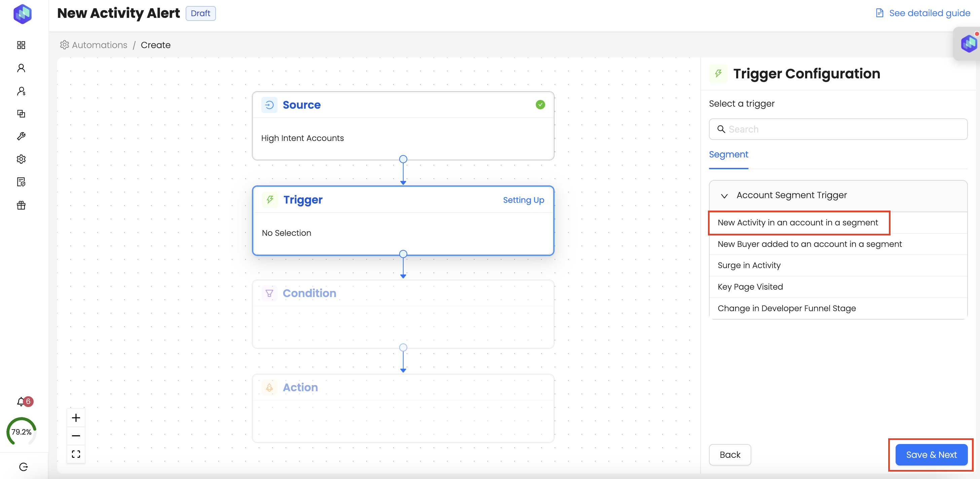Collapse the Account Segment Trigger section
Image resolution: width=980 pixels, height=479 pixels.
coord(724,195)
